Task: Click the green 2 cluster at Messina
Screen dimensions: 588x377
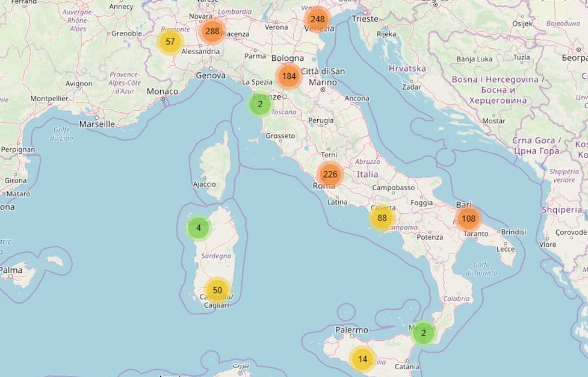Action: (424, 333)
